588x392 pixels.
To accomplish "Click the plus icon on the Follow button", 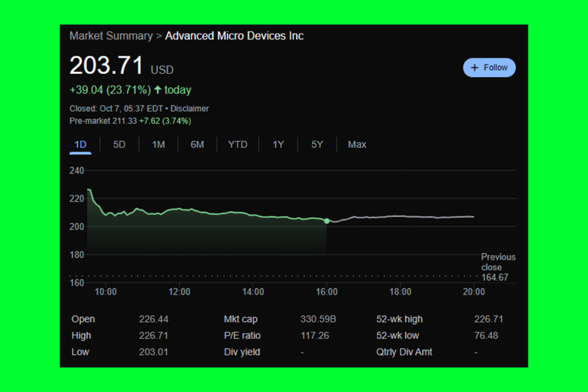I will point(475,67).
